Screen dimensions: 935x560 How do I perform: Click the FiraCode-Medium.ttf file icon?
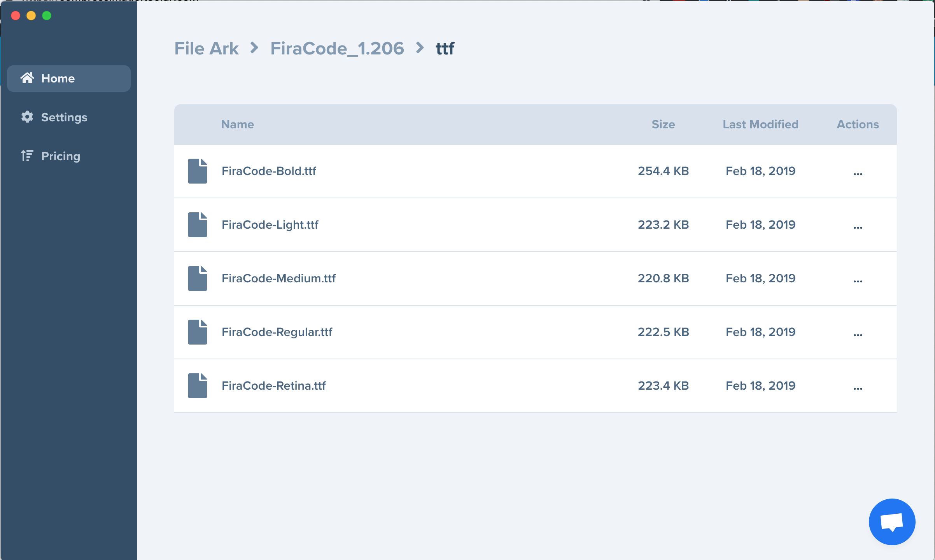(197, 278)
